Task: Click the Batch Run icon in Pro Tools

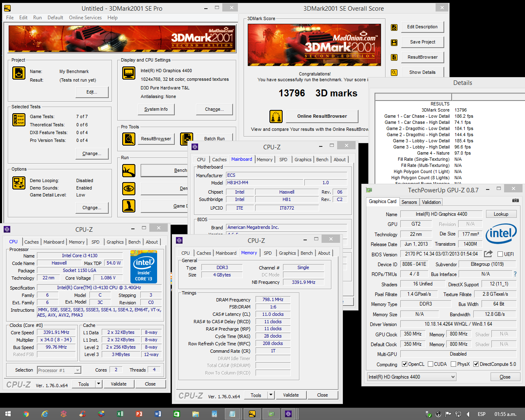Action: (x=186, y=139)
